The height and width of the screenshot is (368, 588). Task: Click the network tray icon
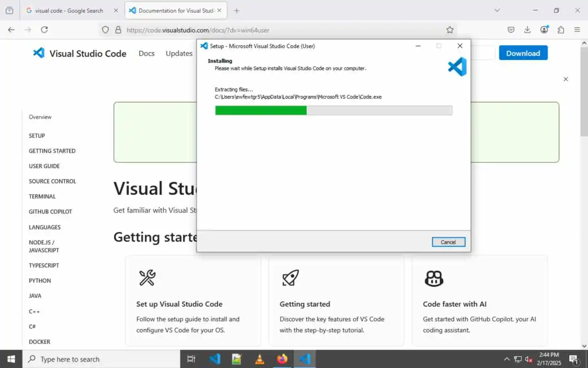[518, 359]
